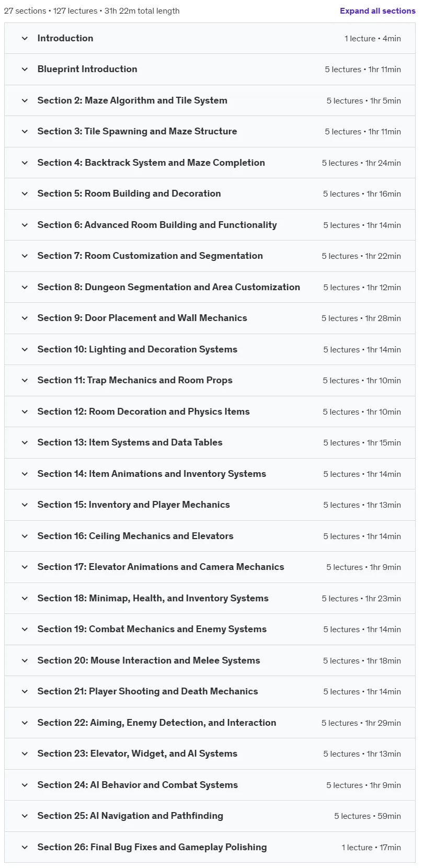Image resolution: width=424 pixels, height=868 pixels.
Task: Open chevron beside Section 14 Item Animations
Action: click(25, 474)
